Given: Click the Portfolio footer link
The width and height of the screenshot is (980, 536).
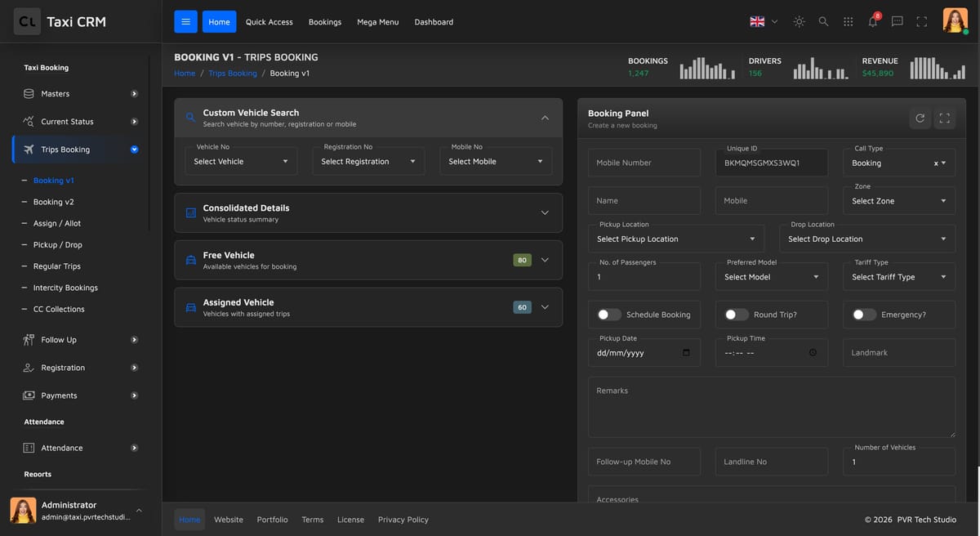Looking at the screenshot, I should coord(272,520).
